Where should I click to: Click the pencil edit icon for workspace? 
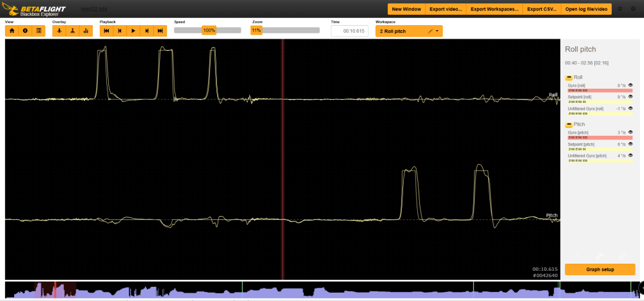430,31
